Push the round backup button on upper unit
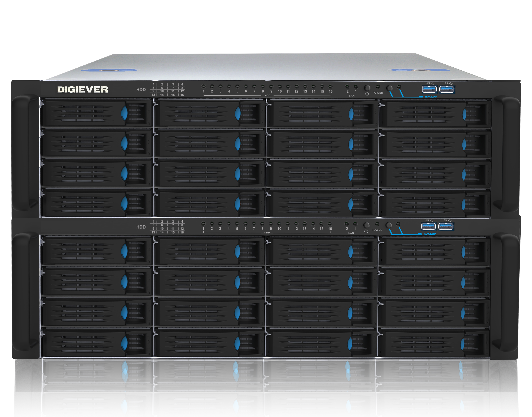This screenshot has height=417, width=532. (389, 88)
